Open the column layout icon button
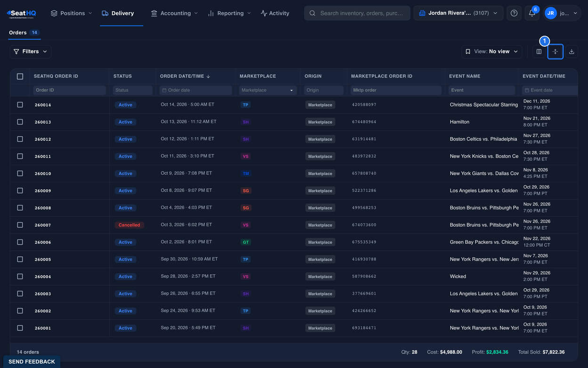588x368 pixels. pos(539,51)
